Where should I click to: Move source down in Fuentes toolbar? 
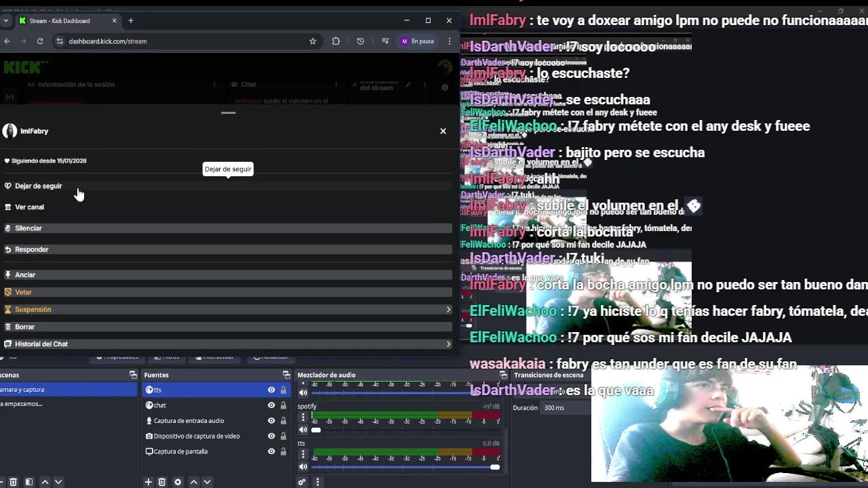tap(207, 482)
